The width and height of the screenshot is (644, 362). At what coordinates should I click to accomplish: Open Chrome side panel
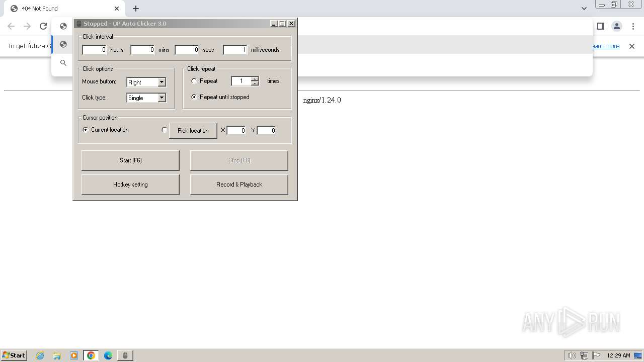[x=600, y=26]
